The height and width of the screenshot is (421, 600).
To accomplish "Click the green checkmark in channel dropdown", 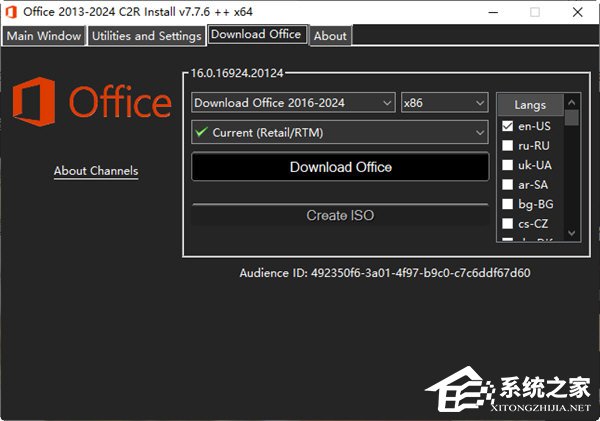I will point(201,132).
